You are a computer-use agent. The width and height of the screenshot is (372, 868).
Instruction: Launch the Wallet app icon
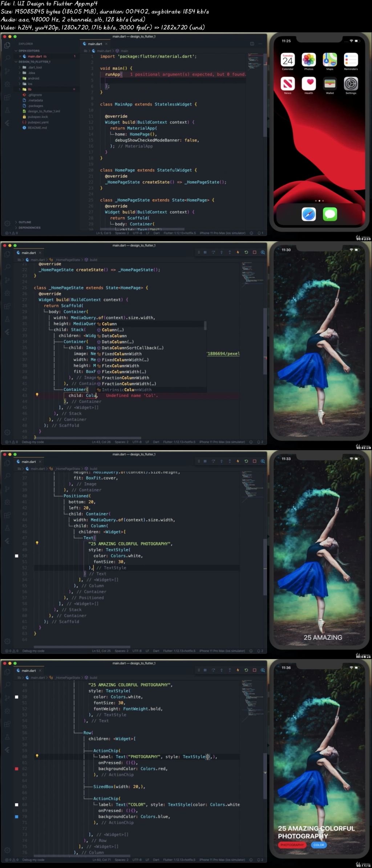330,84
